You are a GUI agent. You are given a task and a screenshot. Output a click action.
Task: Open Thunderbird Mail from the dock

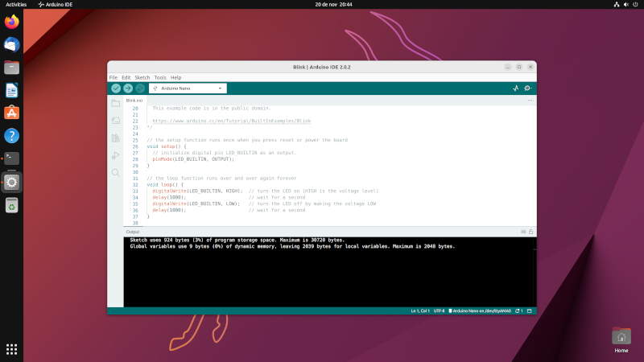tap(11, 45)
